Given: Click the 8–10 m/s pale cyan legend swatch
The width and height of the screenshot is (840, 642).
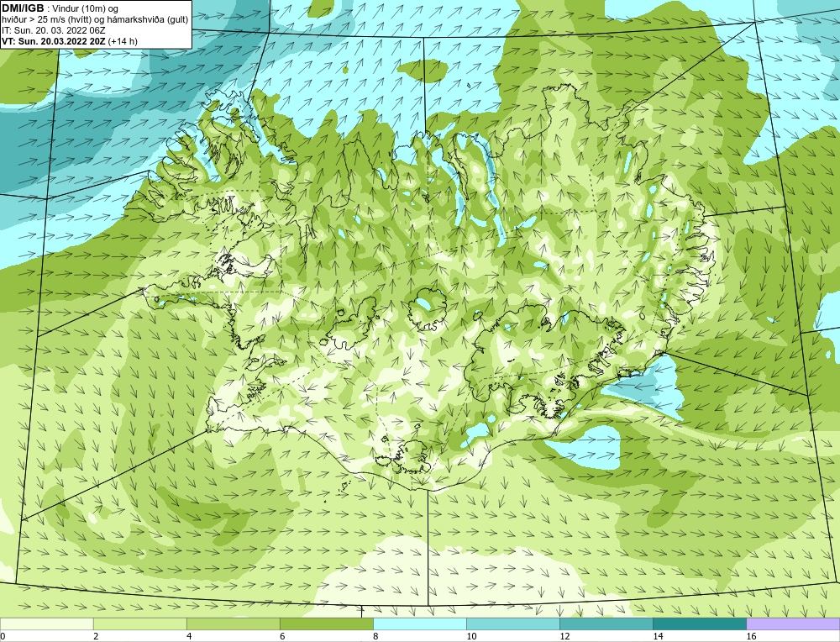Looking at the screenshot, I should tap(419, 624).
